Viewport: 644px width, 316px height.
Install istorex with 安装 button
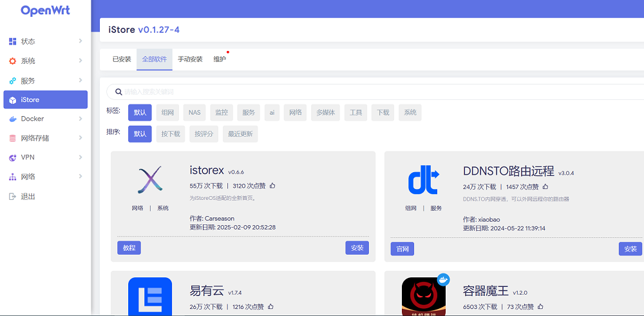(x=357, y=248)
